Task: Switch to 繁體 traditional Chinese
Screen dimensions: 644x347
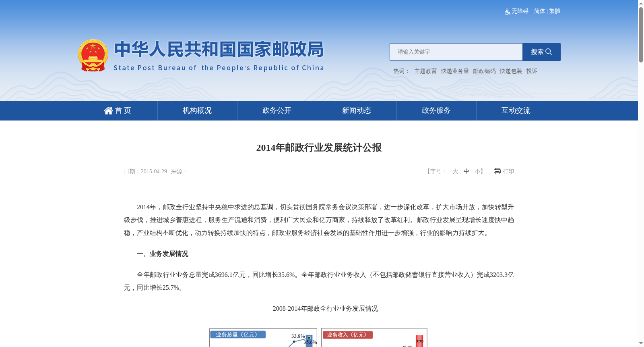Action: [555, 11]
